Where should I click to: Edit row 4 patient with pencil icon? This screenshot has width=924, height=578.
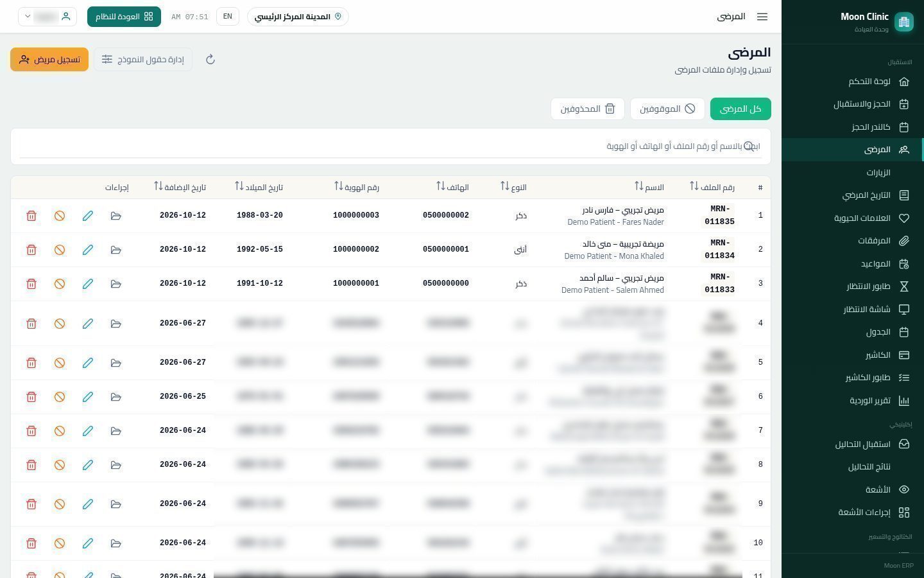click(88, 324)
